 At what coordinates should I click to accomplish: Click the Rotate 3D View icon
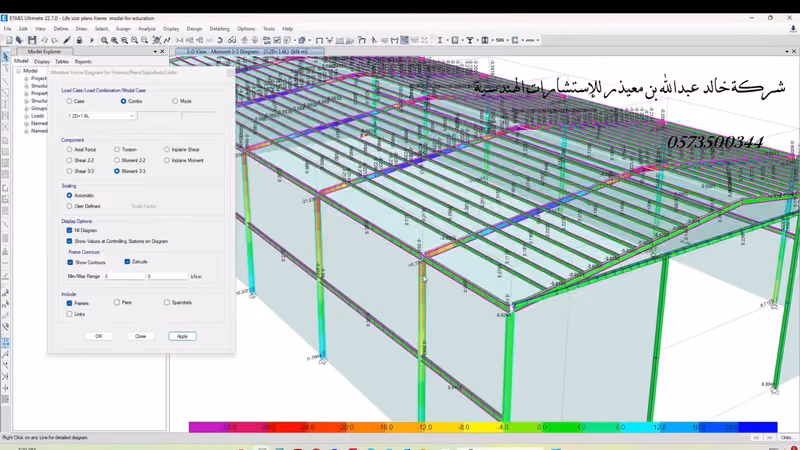pos(220,40)
